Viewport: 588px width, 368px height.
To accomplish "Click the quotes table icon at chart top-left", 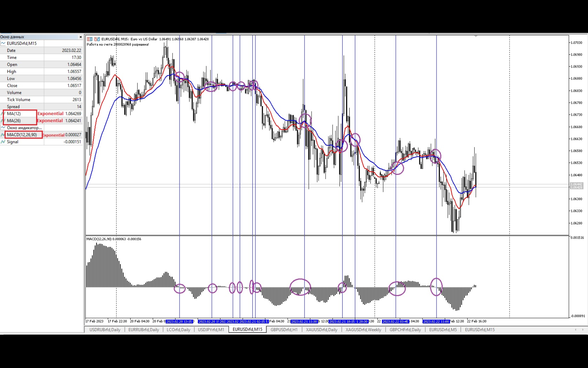I will click(x=89, y=39).
